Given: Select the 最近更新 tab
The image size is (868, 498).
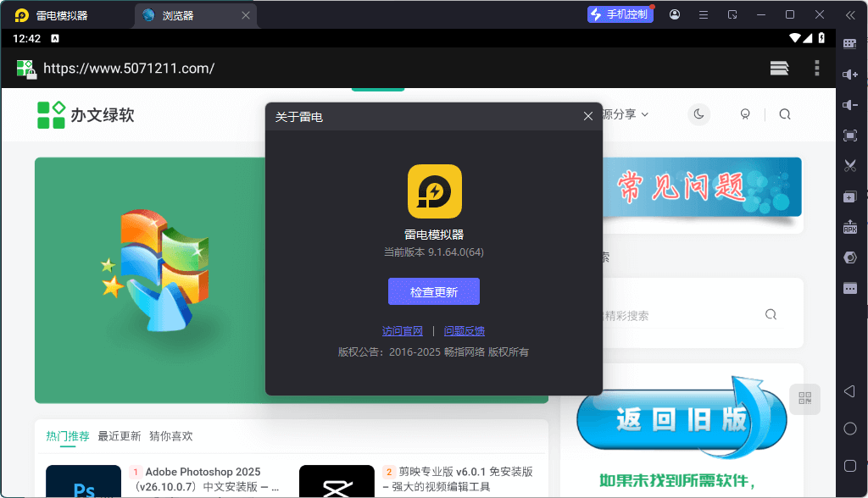Looking at the screenshot, I should click(x=120, y=436).
